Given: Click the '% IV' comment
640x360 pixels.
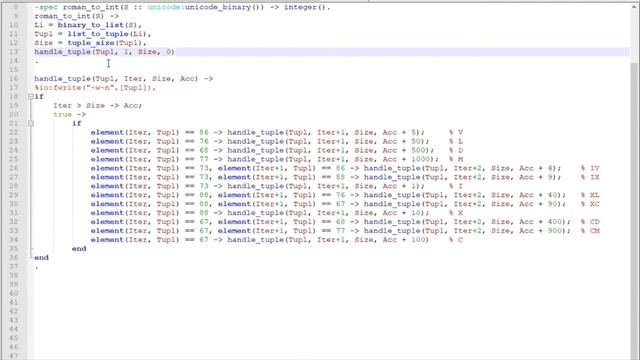Looking at the screenshot, I should click(x=590, y=168).
